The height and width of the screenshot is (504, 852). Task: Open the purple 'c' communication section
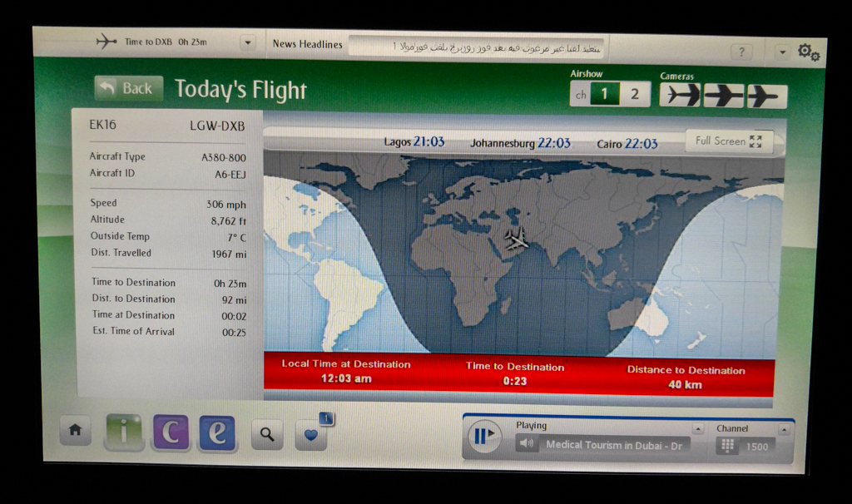[170, 433]
